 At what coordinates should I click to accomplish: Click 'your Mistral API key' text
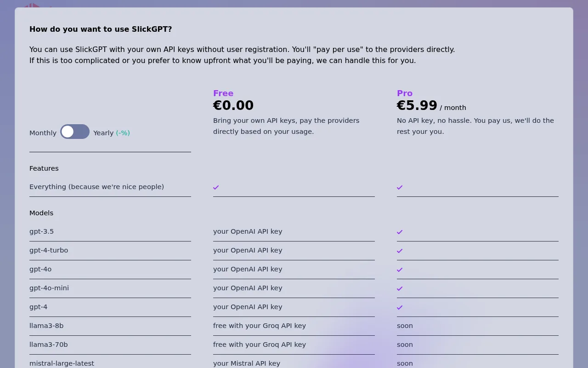tap(247, 363)
